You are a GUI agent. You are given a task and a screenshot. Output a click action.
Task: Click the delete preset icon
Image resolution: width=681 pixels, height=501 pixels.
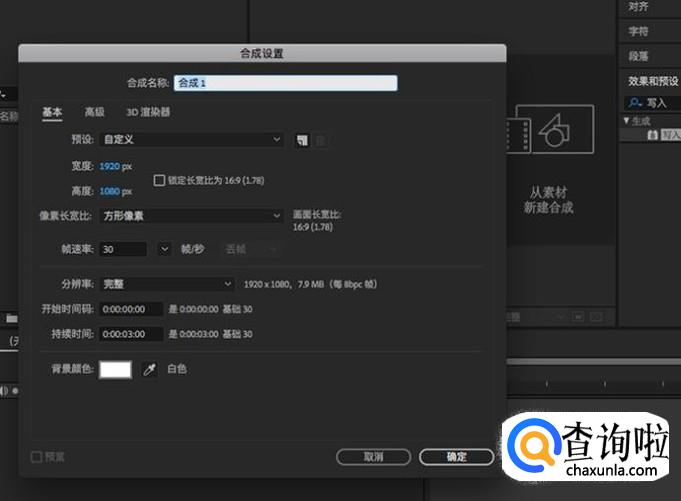321,140
